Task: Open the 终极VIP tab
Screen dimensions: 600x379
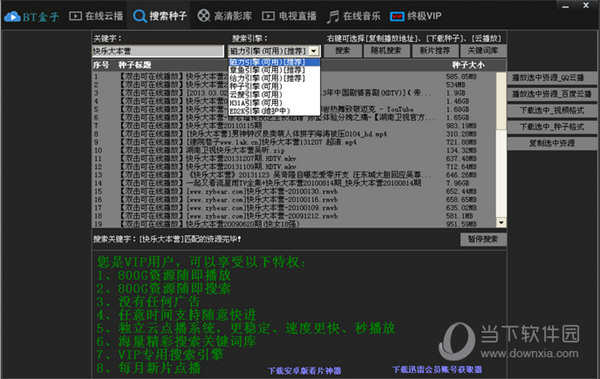Action: 416,16
